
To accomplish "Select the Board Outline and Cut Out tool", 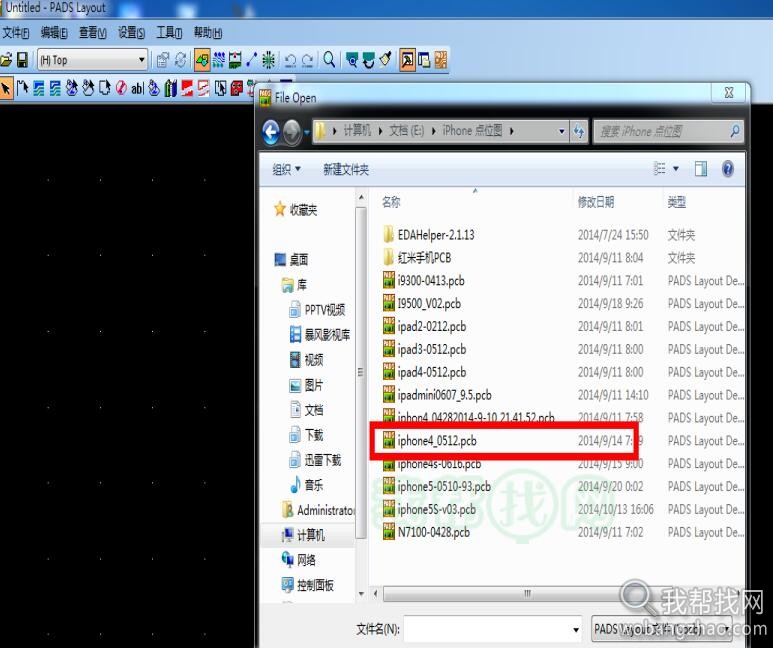I will coord(105,88).
